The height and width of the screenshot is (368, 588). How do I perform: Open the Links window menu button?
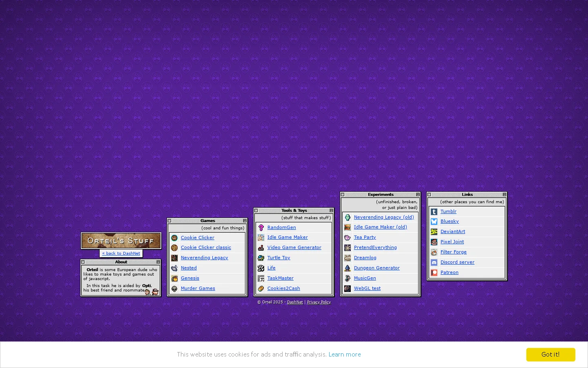pyautogui.click(x=505, y=195)
